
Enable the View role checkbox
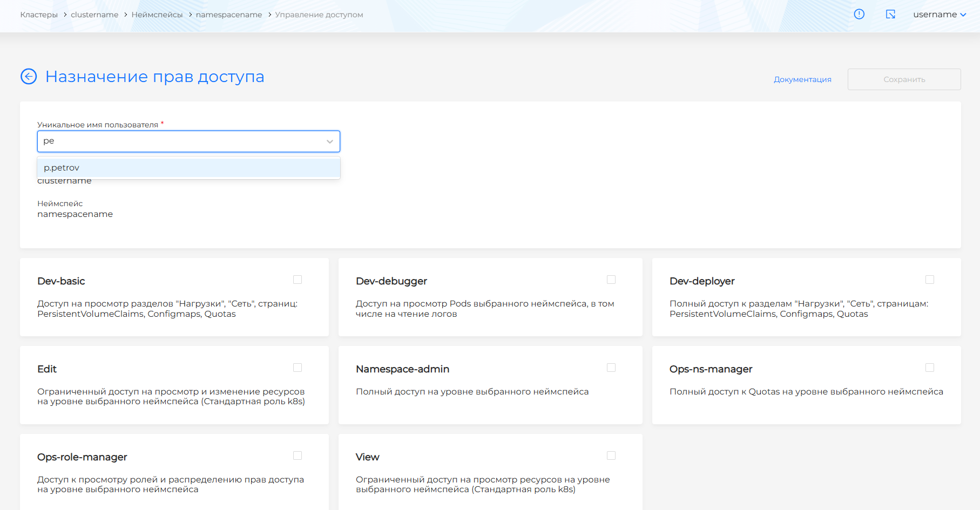tap(611, 455)
